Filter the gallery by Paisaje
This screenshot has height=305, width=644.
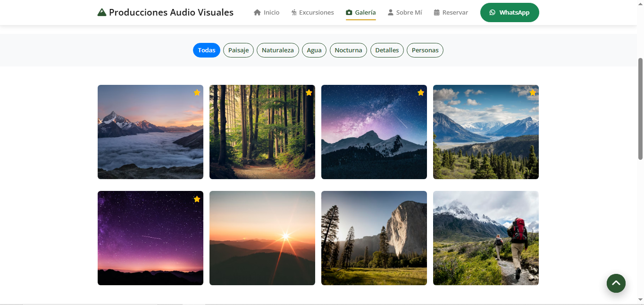click(x=238, y=50)
